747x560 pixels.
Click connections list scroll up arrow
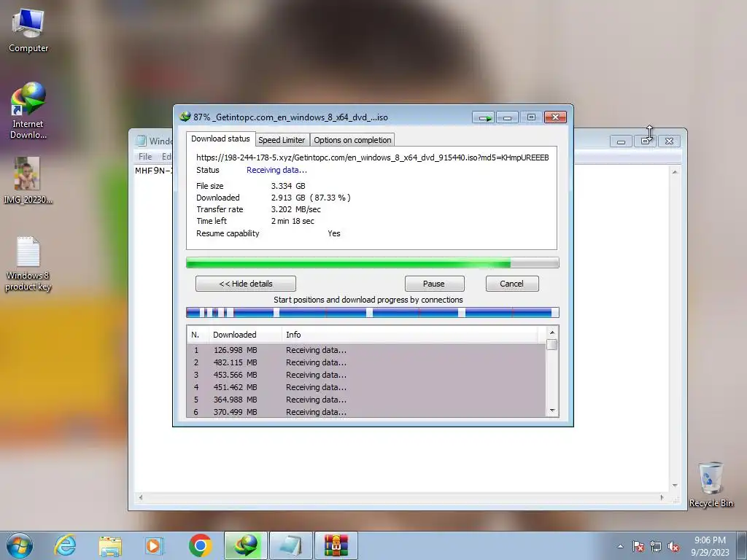point(552,332)
